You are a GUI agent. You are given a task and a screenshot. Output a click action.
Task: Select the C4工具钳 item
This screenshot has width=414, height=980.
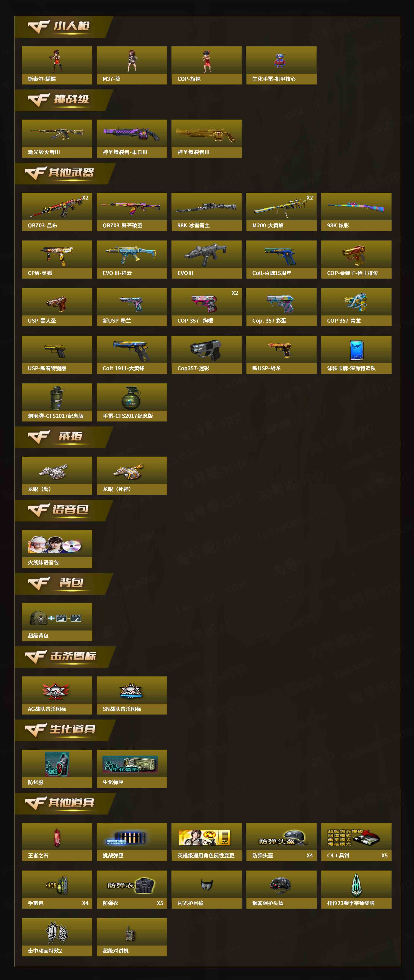(x=356, y=842)
